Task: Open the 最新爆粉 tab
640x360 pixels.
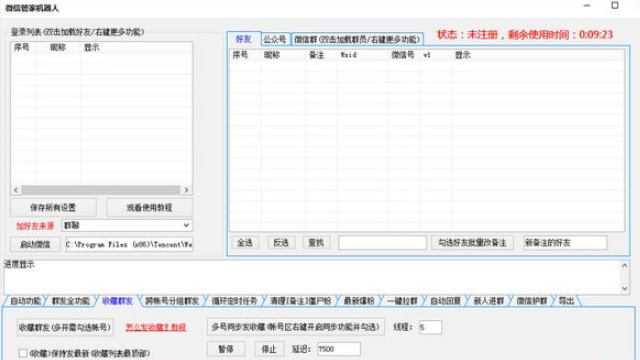Action: (x=359, y=301)
